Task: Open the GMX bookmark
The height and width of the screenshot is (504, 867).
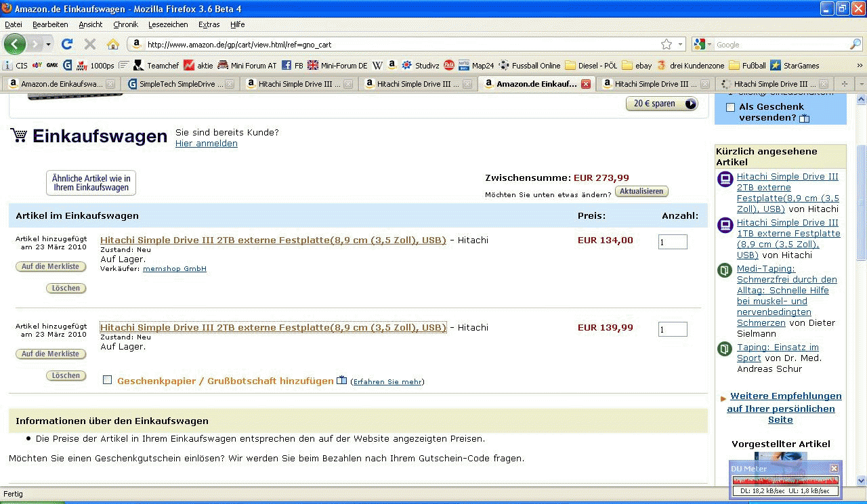Action: tap(52, 66)
